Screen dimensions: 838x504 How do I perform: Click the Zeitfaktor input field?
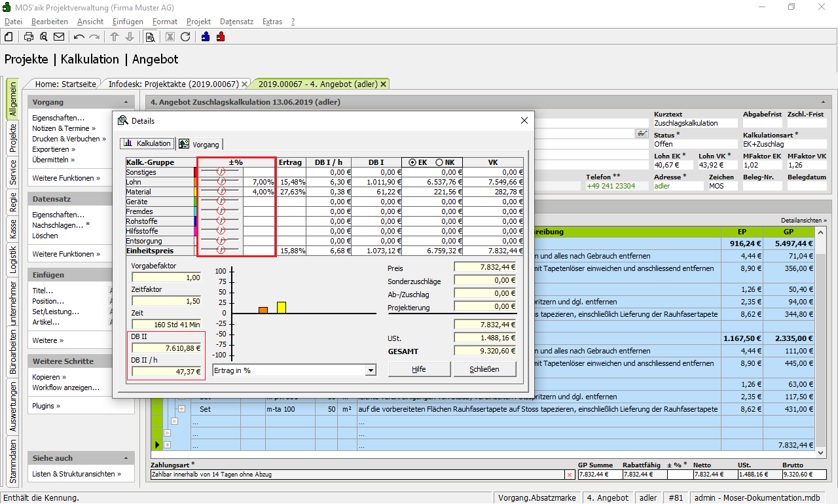(167, 301)
